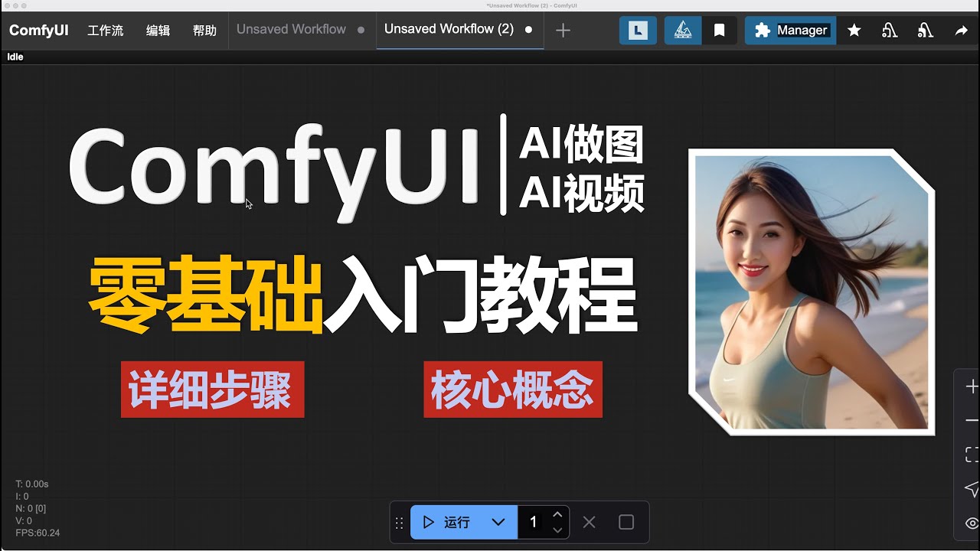980x551 pixels.
Task: Grab the dotted drag handle on the run bar
Action: pyautogui.click(x=399, y=523)
